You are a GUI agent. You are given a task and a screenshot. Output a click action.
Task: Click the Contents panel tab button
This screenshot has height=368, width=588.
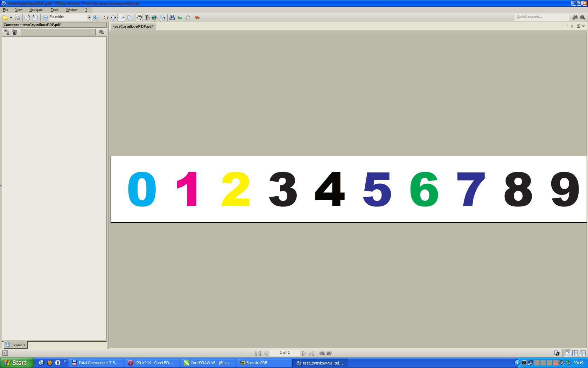(15, 345)
